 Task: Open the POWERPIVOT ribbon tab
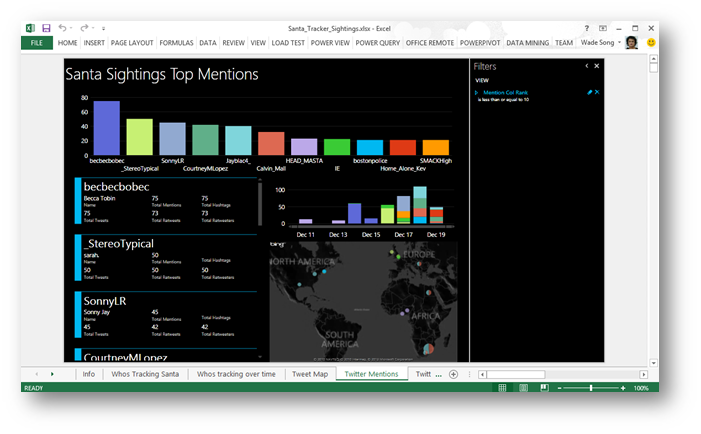click(x=480, y=43)
